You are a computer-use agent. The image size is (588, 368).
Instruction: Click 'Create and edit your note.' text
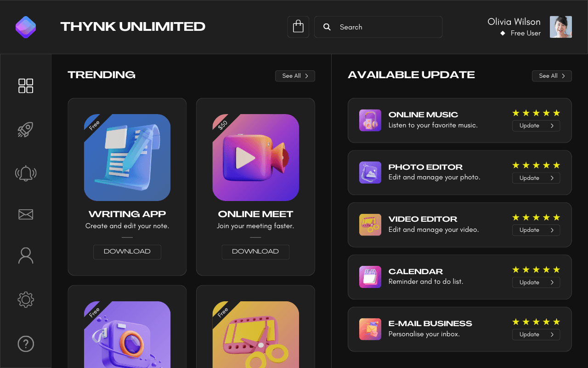pos(127,226)
